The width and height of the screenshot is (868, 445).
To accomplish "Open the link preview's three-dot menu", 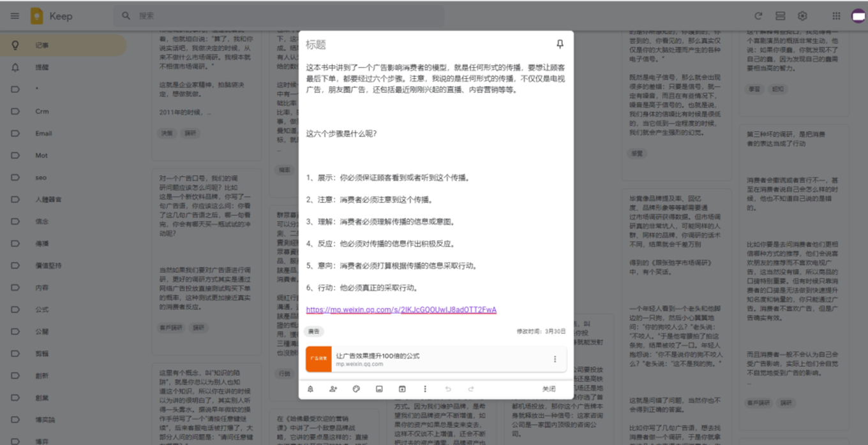I will coord(555,359).
